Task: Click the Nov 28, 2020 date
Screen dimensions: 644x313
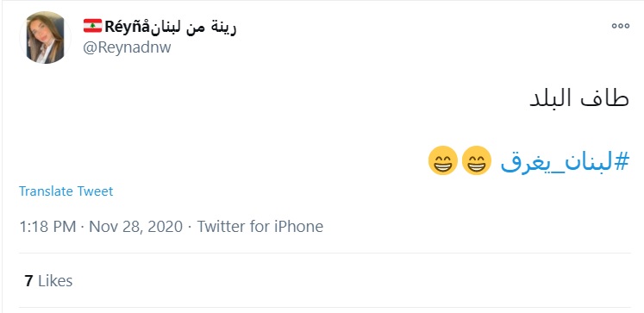Action: coord(135,227)
